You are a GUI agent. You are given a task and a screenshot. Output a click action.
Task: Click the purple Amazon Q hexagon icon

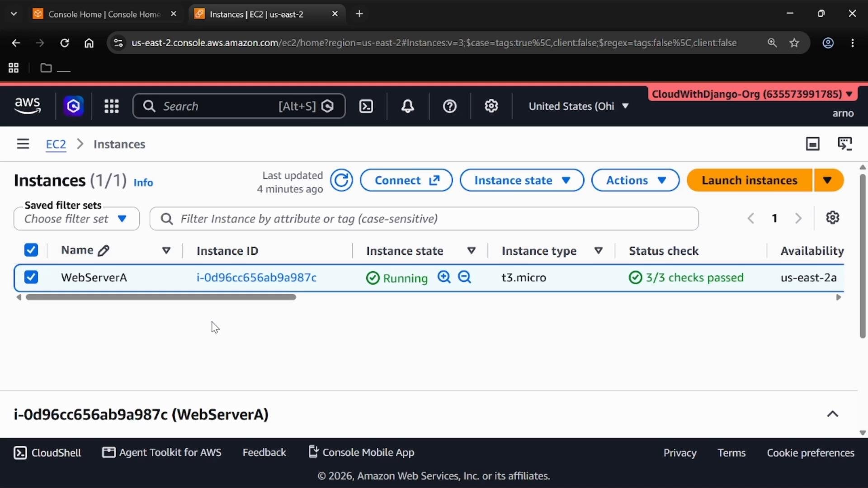(x=73, y=106)
